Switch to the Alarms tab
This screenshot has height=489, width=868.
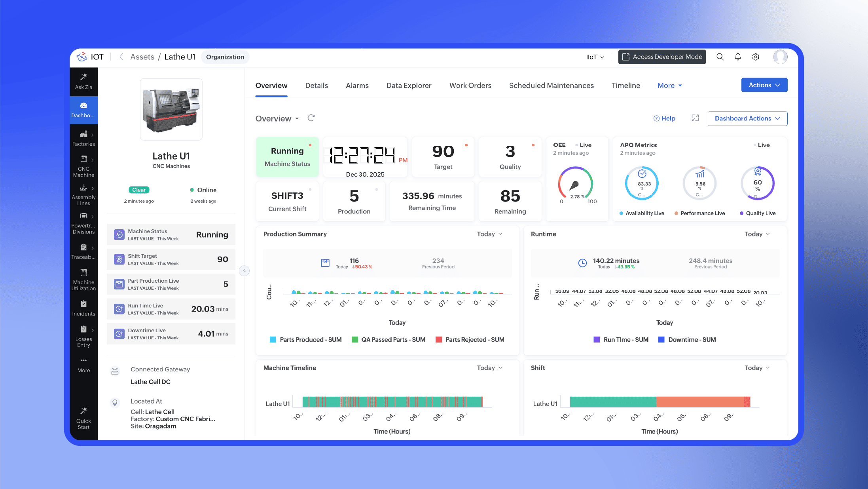tap(357, 86)
